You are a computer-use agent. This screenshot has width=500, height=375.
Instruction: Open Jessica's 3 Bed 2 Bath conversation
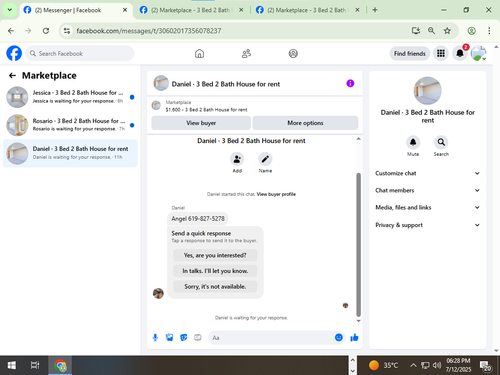tap(70, 97)
